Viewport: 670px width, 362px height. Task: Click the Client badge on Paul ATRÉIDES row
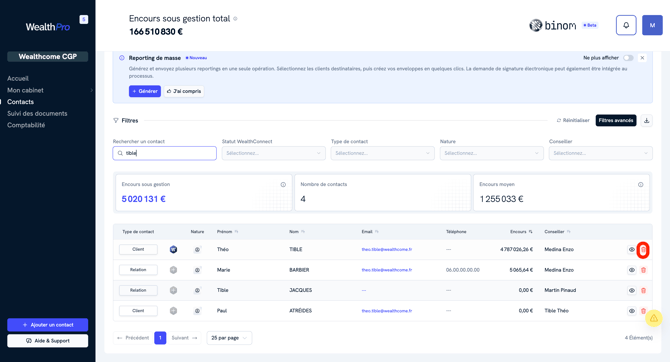[x=138, y=311]
